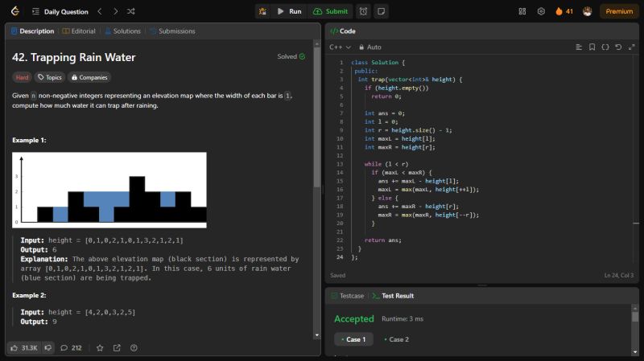644x361 pixels.
Task: Open the timer alarm clock icon
Action: pos(363,11)
